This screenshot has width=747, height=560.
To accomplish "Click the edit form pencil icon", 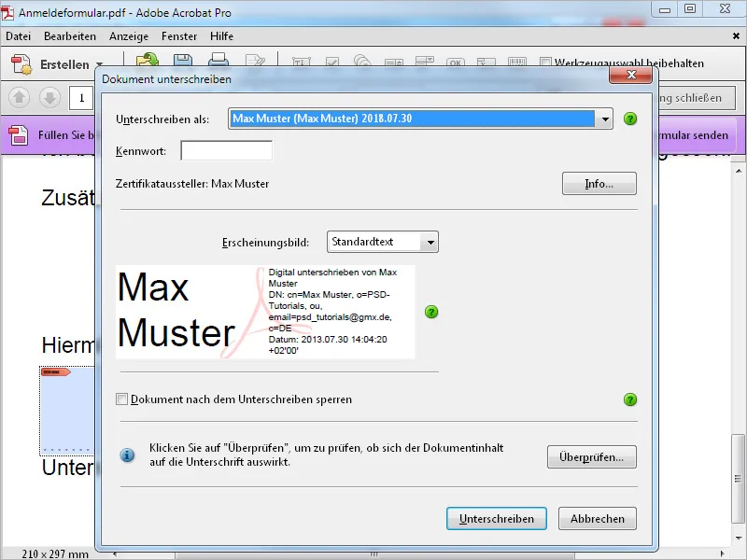I will 255,61.
